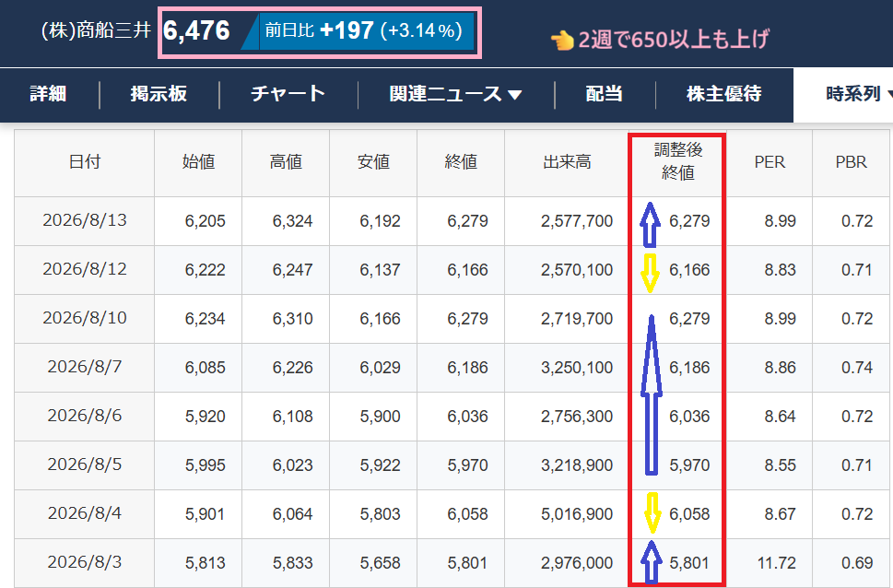
Task: Click the opening price 5,995
Action: tap(205, 465)
